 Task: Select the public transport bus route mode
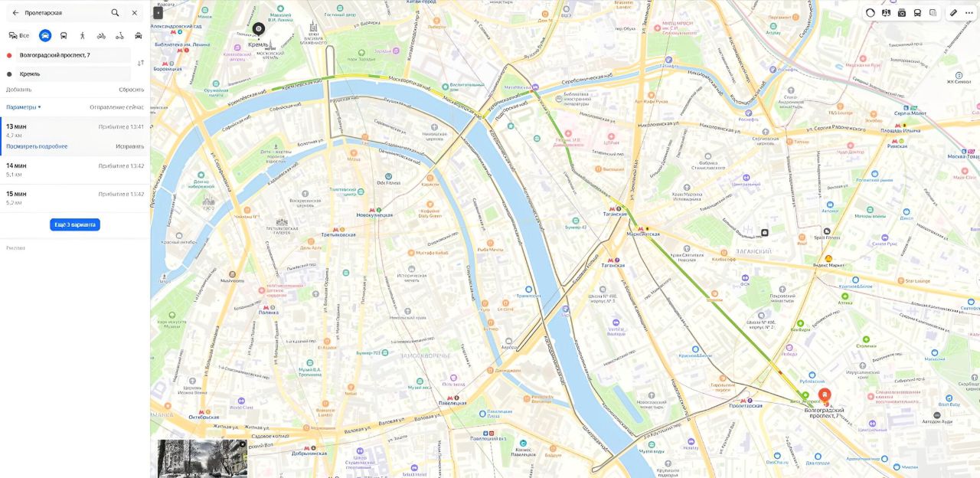coord(64,35)
